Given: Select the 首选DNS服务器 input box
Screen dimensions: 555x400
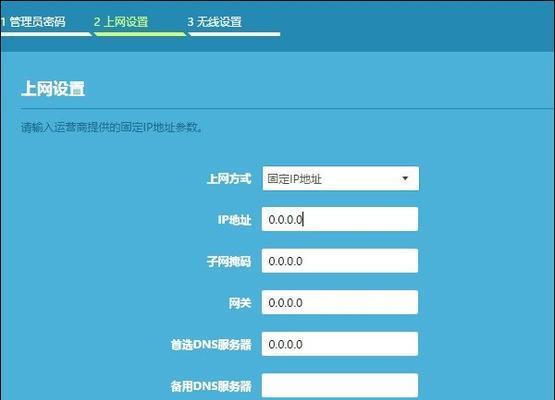Looking at the screenshot, I should pyautogui.click(x=340, y=344).
